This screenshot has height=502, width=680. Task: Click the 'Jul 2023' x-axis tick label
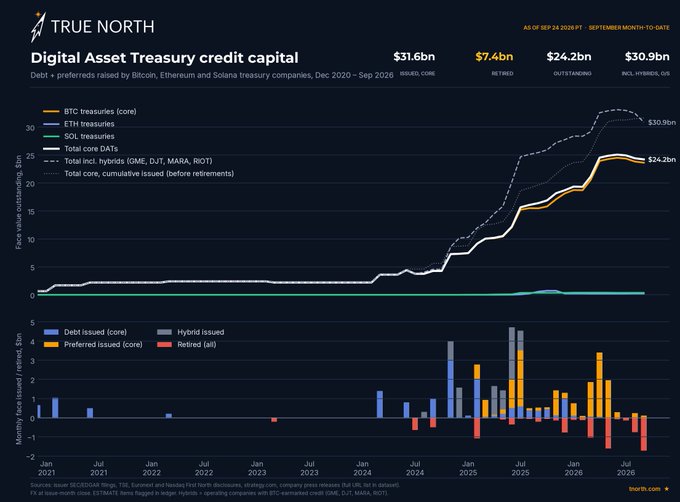[309, 468]
